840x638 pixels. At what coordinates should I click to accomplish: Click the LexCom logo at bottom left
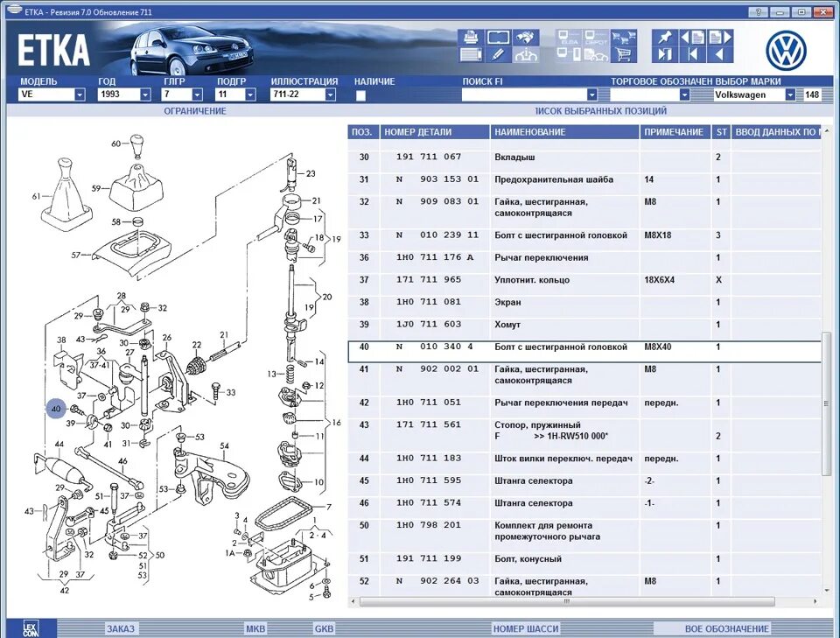point(31,627)
